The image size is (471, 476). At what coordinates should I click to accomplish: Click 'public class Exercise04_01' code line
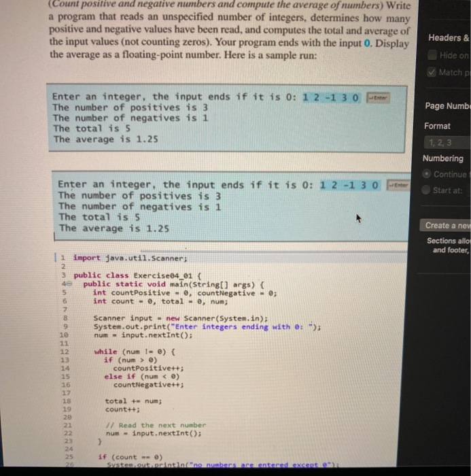tap(137, 275)
